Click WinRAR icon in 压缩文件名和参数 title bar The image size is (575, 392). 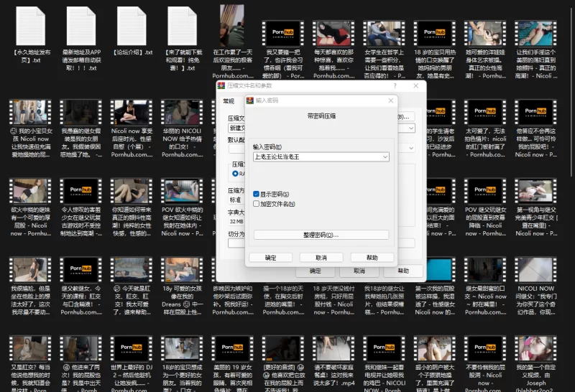click(221, 85)
